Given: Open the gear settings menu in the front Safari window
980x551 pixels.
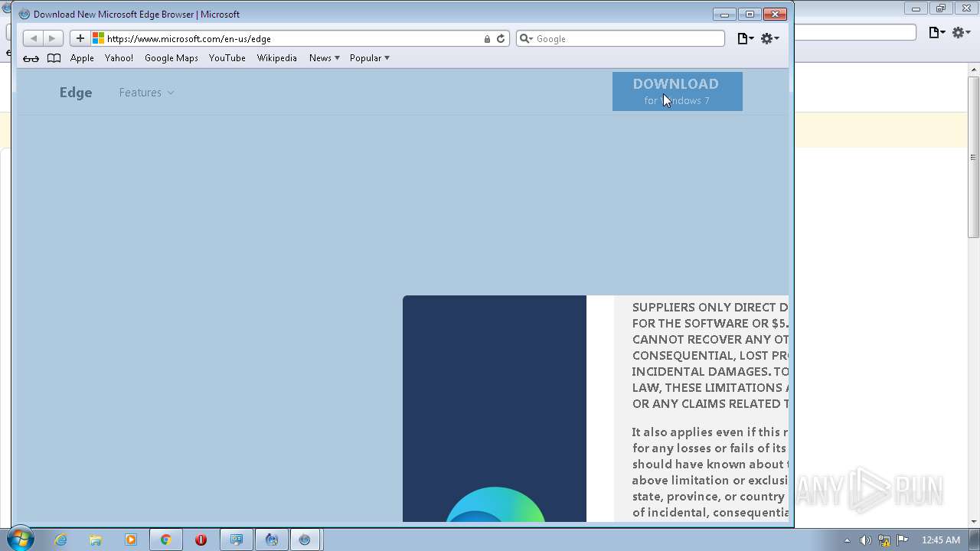Looking at the screenshot, I should click(x=769, y=38).
